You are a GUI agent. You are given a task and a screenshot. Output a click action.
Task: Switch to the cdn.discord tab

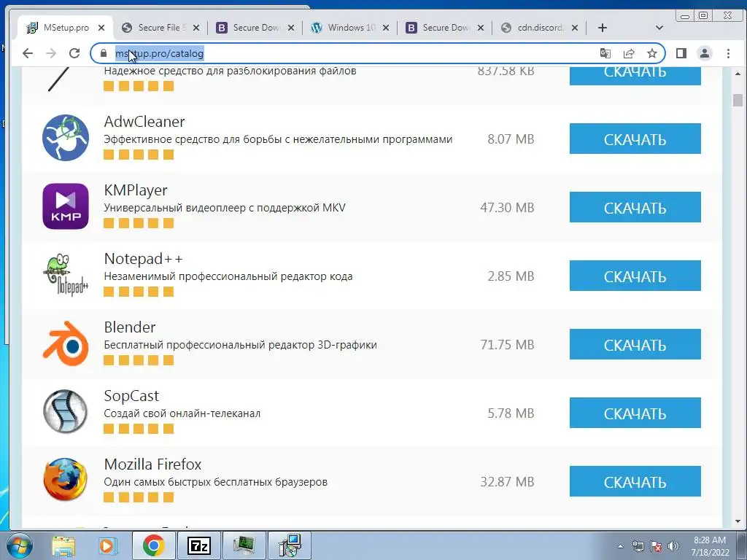(539, 28)
